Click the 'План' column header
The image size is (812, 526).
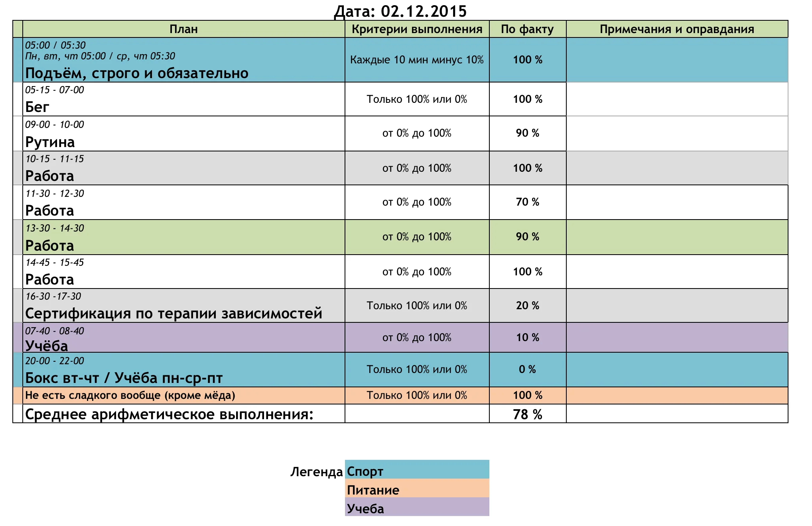tap(183, 29)
